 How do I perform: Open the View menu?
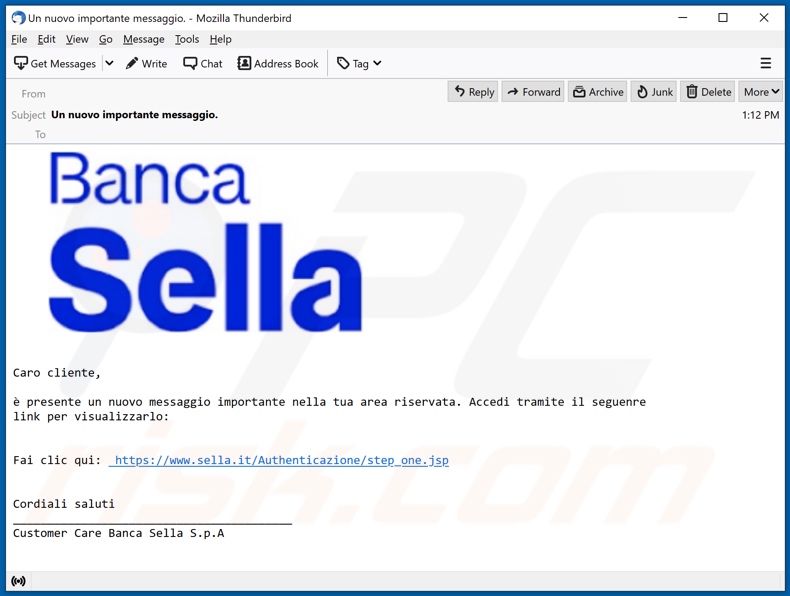coord(77,39)
